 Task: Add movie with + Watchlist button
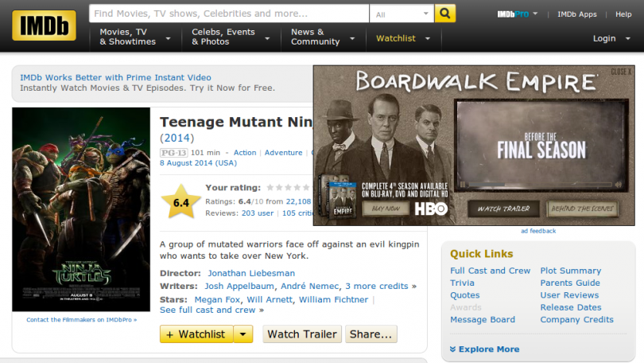point(196,334)
